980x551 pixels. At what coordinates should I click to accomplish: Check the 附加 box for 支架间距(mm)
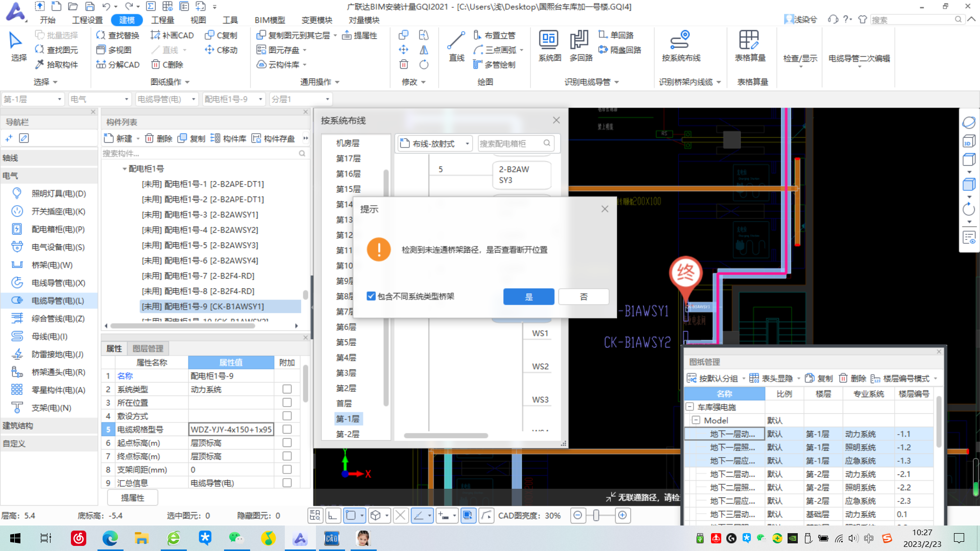[287, 469]
